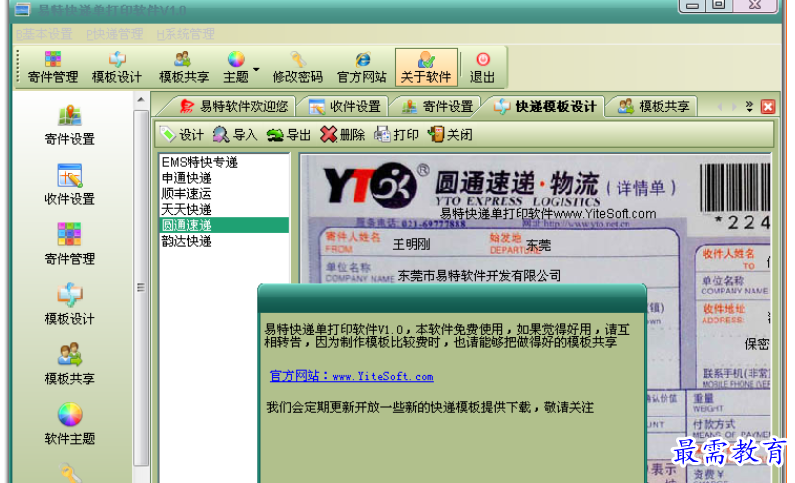Select 圆通速递 in template list

[224, 225]
